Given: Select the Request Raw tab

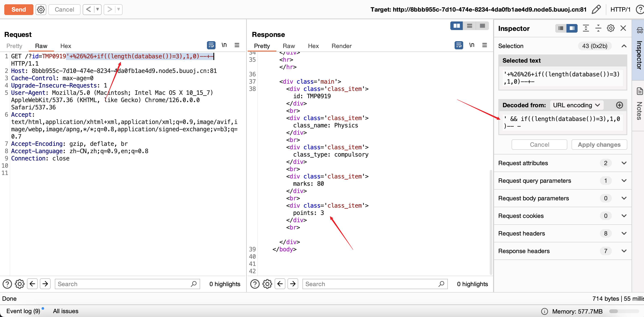Looking at the screenshot, I should coord(41,46).
